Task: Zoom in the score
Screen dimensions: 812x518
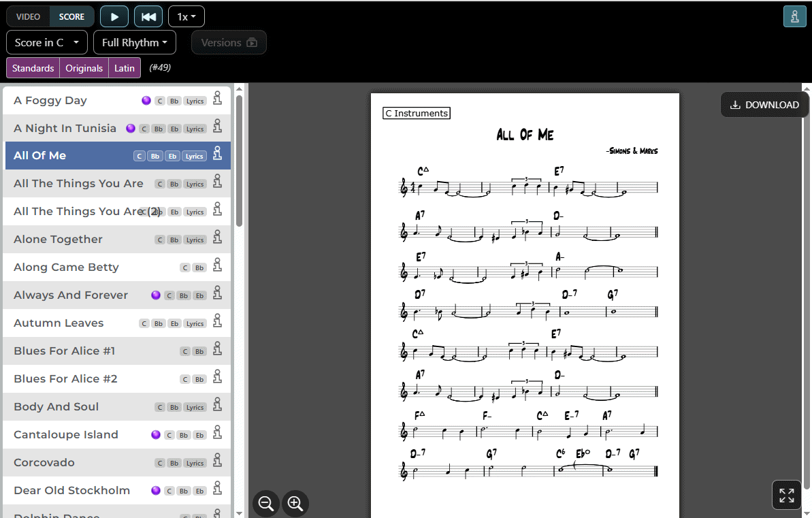Action: [295, 504]
